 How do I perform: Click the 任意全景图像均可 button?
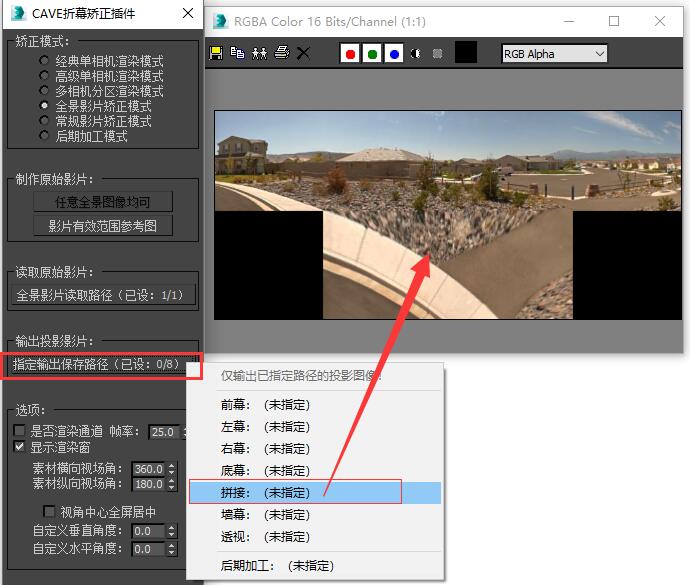tap(103, 202)
